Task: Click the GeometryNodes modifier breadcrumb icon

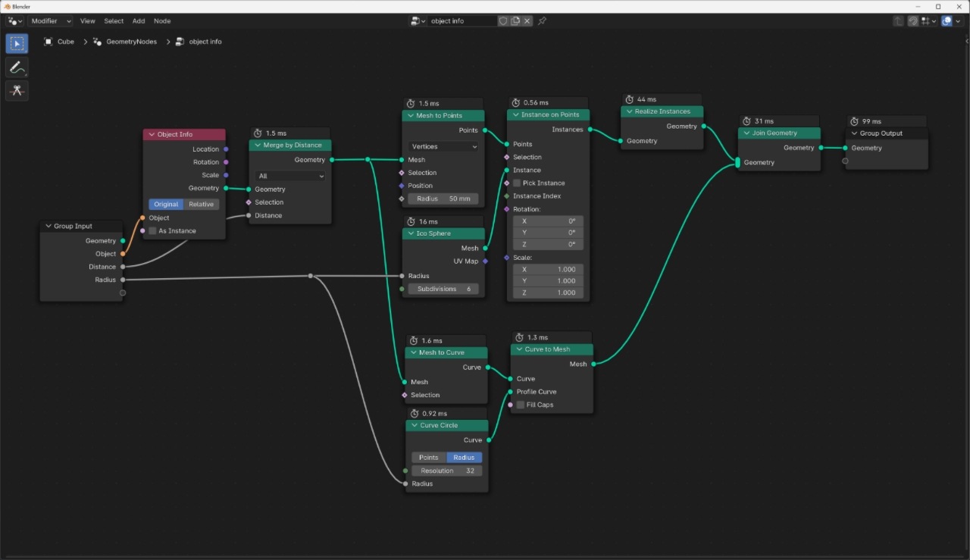Action: point(97,42)
